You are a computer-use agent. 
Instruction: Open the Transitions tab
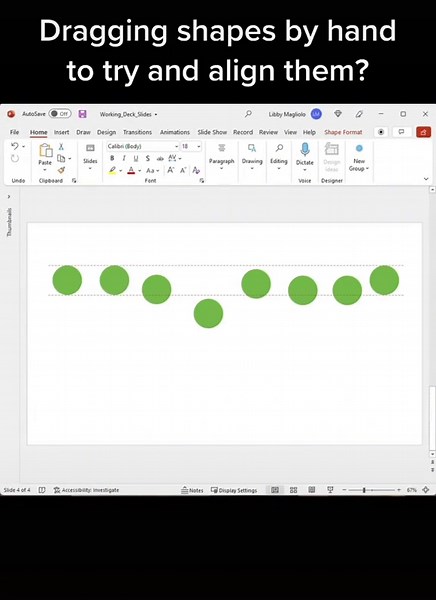pyautogui.click(x=137, y=132)
